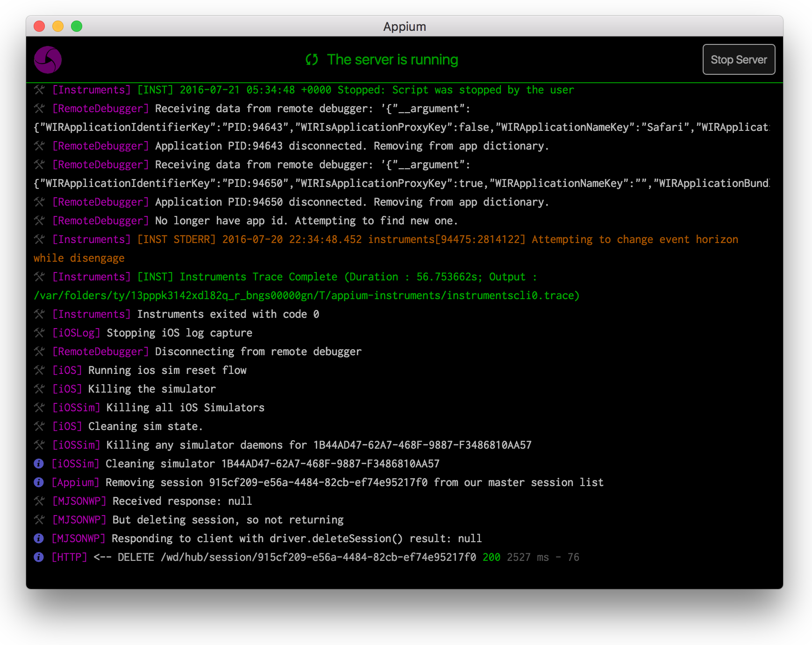Image resolution: width=812 pixels, height=645 pixels.
Task: Click the purple Appium logo icon
Action: tap(48, 60)
